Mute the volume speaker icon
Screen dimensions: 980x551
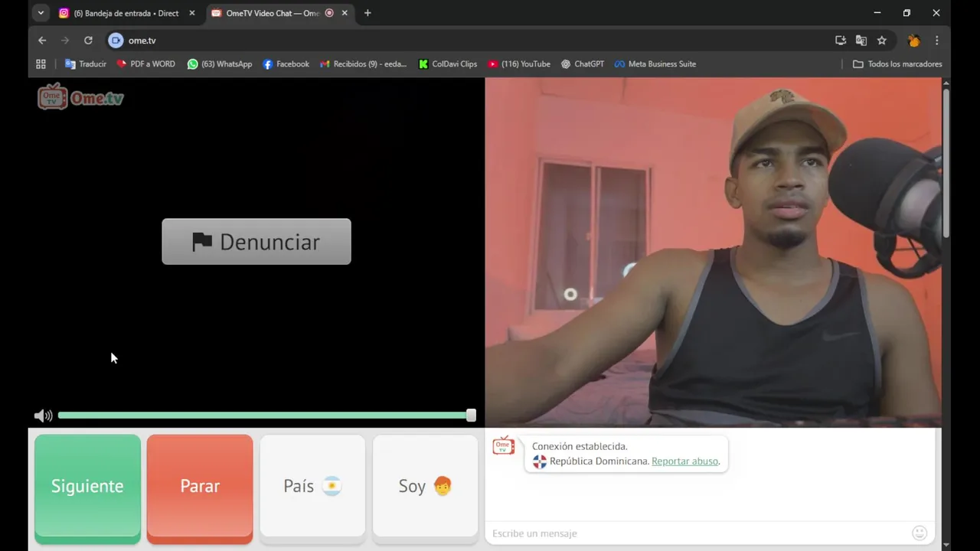pyautogui.click(x=43, y=416)
